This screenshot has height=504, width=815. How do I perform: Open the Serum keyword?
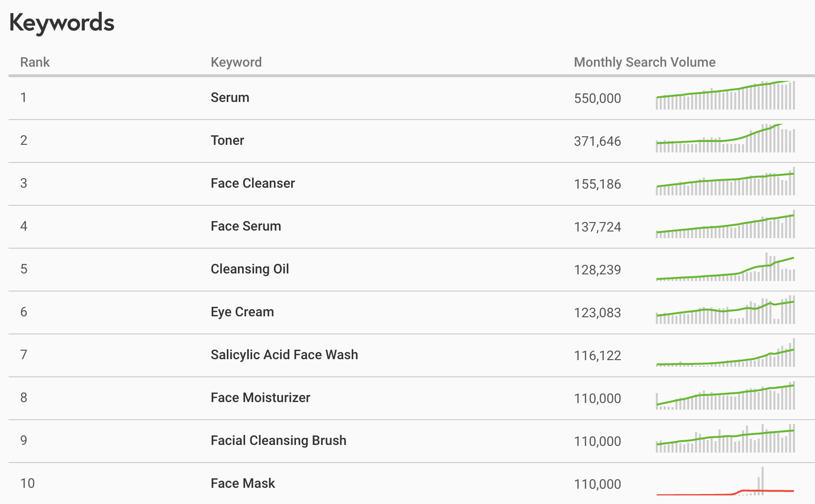click(230, 98)
